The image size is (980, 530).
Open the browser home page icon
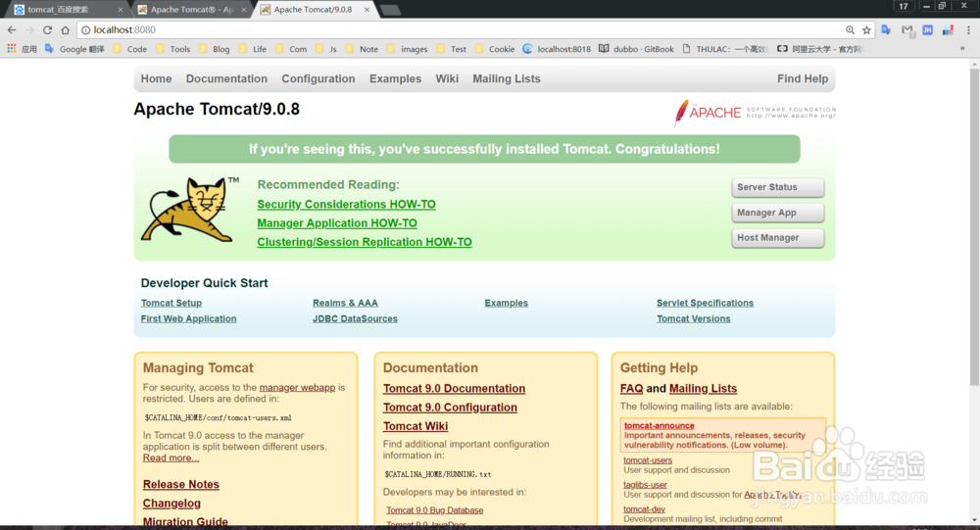pos(65,29)
